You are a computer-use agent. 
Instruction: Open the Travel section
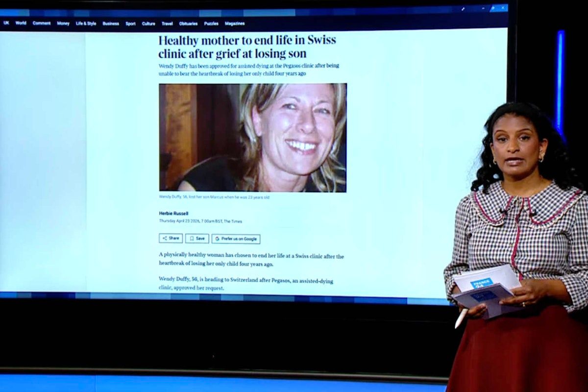pos(167,24)
